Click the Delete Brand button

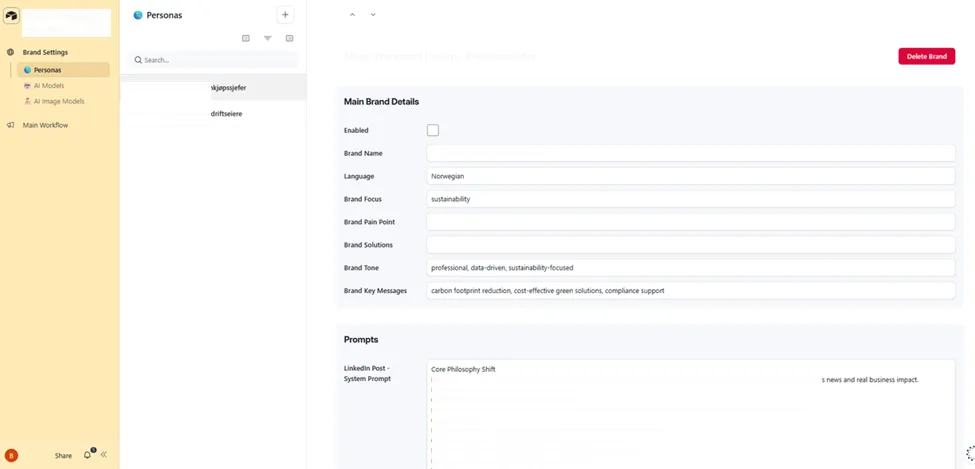pyautogui.click(x=926, y=56)
